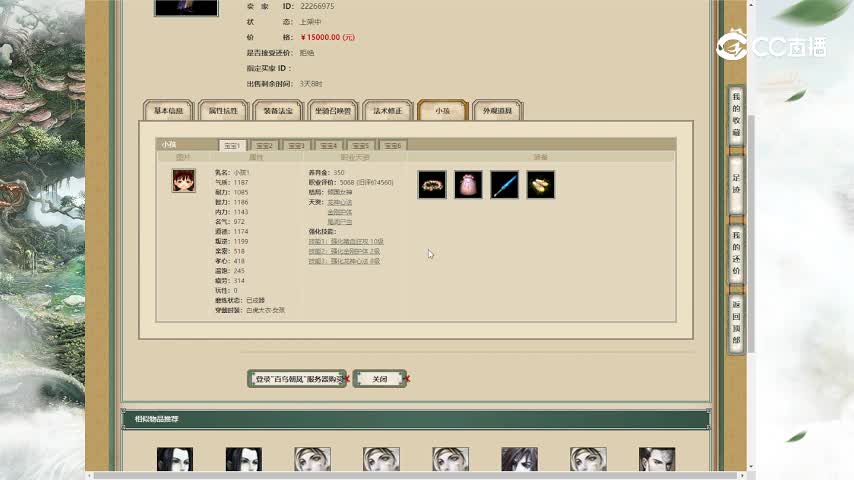Open the child's portrait avatar image
This screenshot has height=480, width=854.
pos(184,181)
